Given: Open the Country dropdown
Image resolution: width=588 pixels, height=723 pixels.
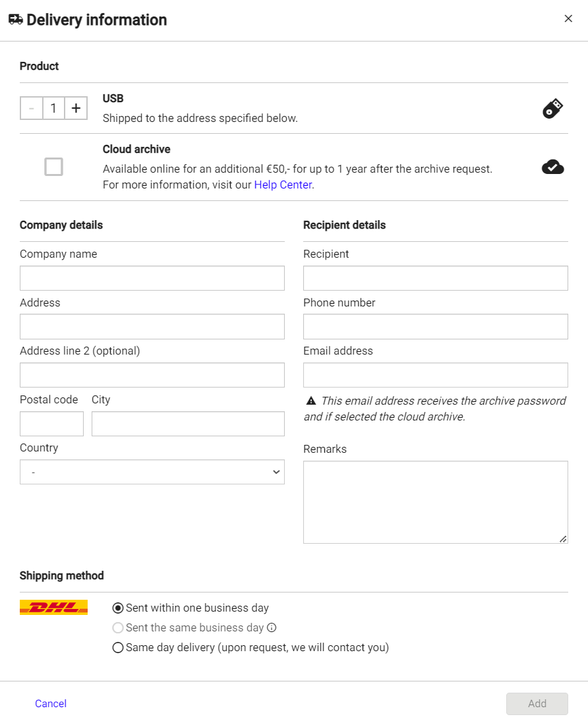Looking at the screenshot, I should tap(152, 472).
